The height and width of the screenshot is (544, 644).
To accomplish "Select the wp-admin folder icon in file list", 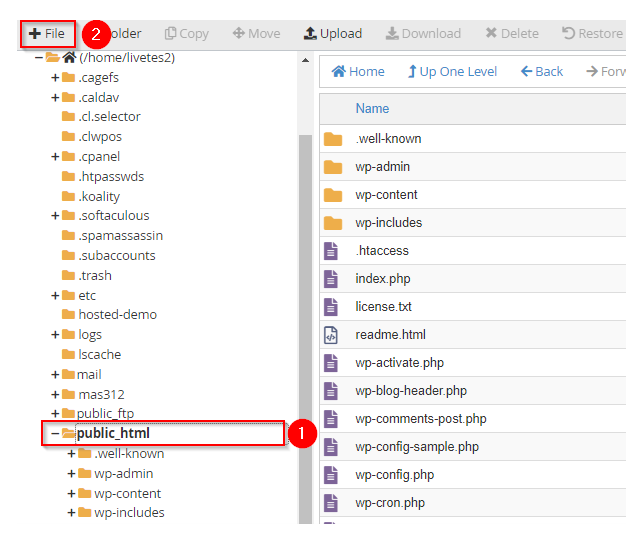I will 333,167.
